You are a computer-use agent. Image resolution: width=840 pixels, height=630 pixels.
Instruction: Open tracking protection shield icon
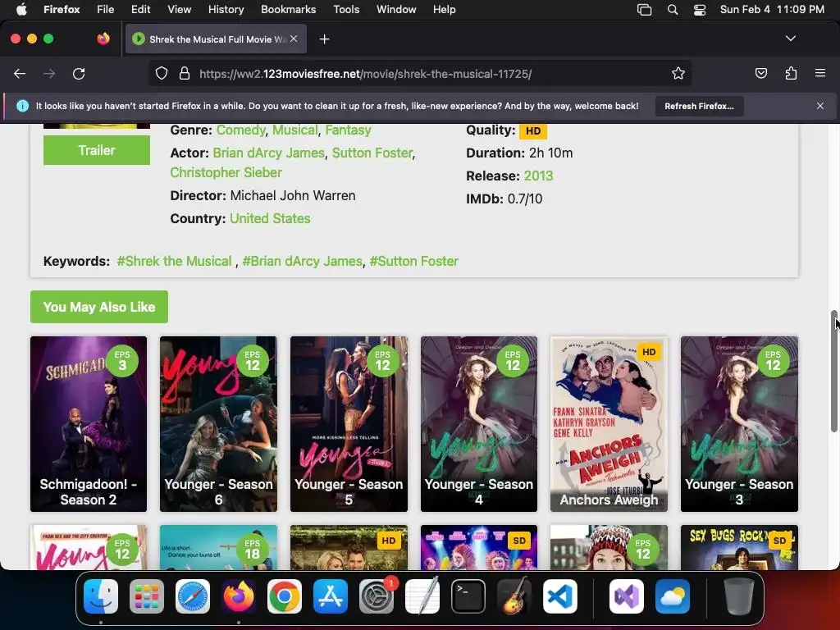point(162,73)
